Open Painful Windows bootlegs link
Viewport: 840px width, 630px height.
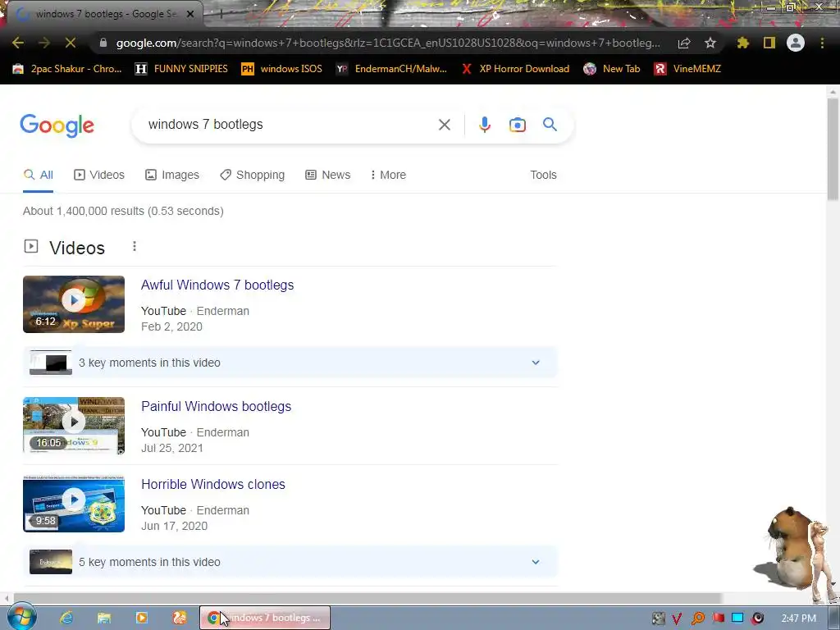point(216,407)
